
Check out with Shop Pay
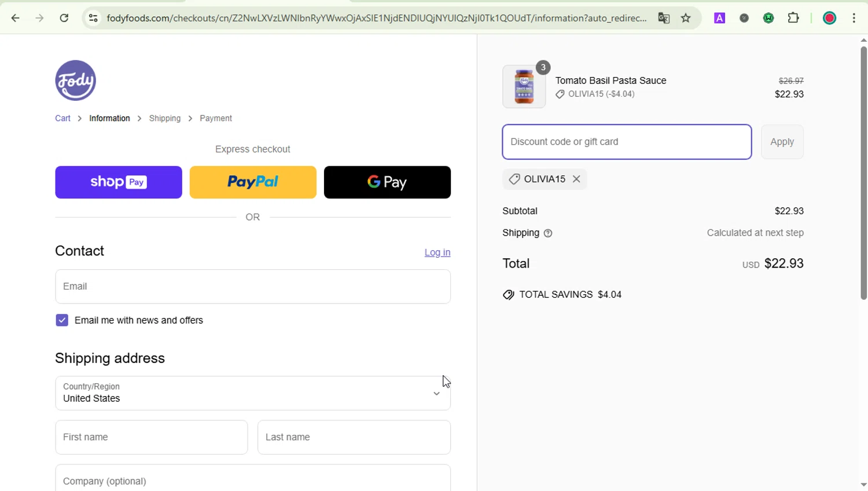[x=119, y=182]
